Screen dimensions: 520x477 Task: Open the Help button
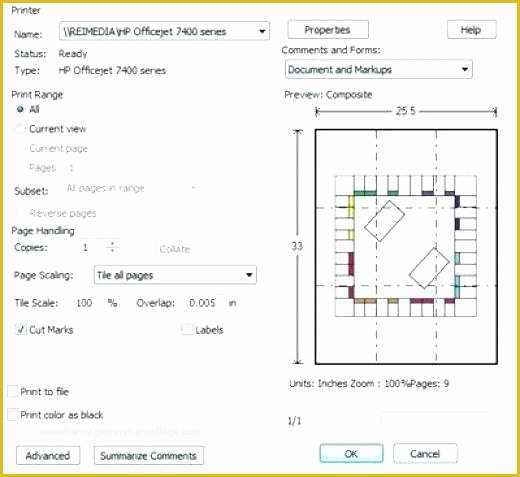click(471, 30)
